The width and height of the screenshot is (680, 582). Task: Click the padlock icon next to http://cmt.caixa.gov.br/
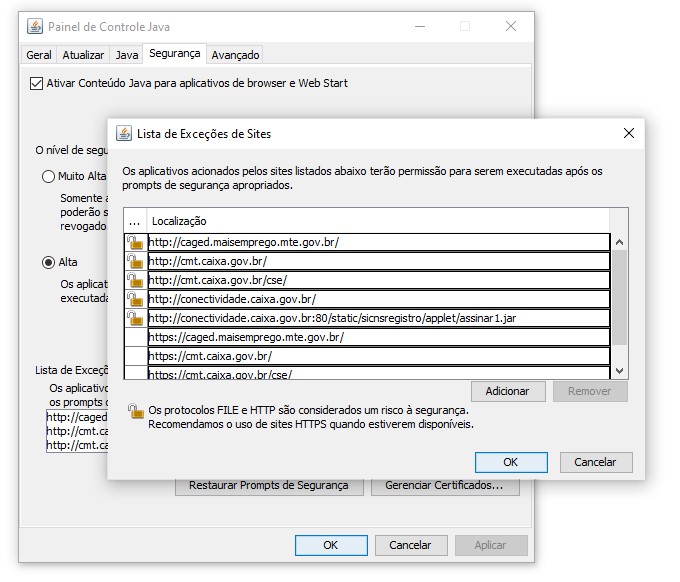click(135, 262)
